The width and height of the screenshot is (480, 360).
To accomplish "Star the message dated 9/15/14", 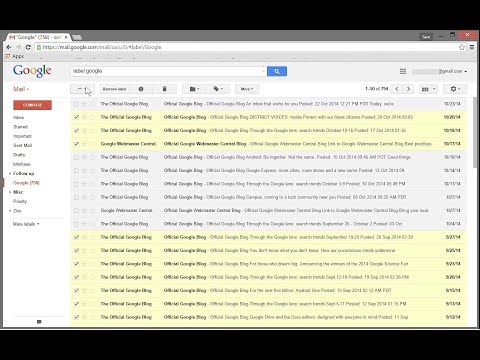I will pyautogui.click(x=84, y=290).
